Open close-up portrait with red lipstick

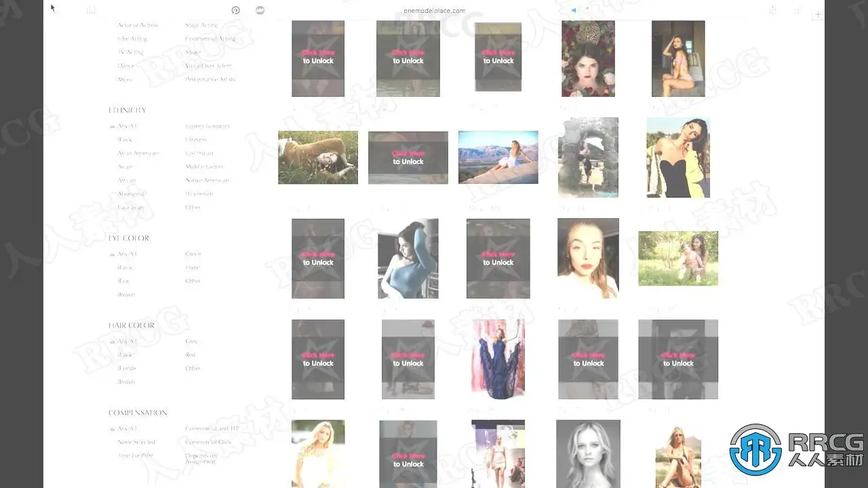tap(588, 258)
